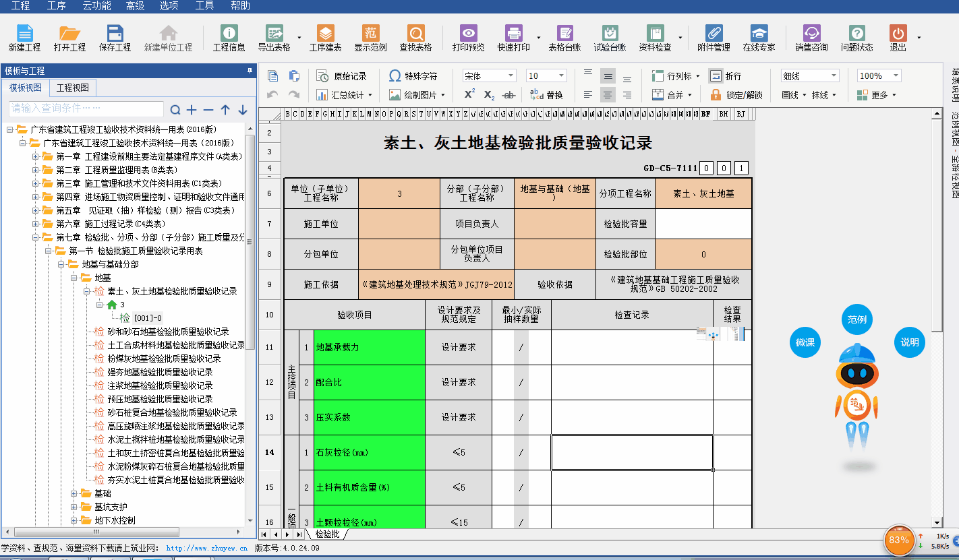
Task: Expand 第一章 tree node
Action: tap(36, 156)
